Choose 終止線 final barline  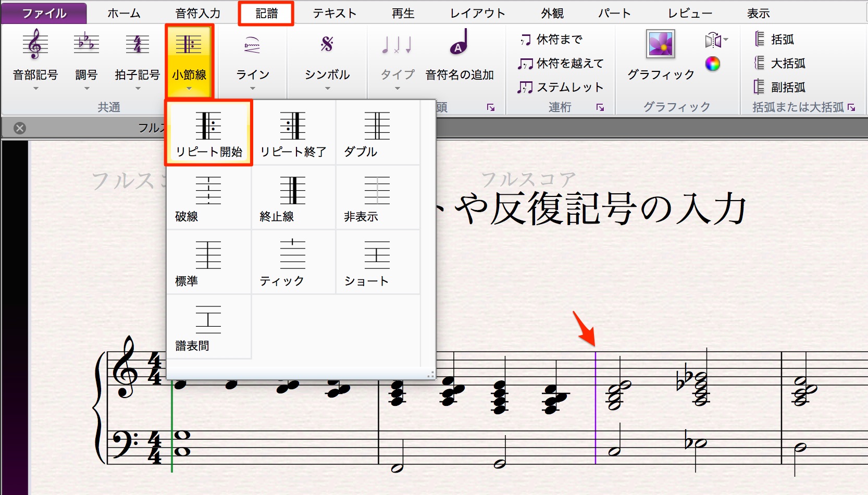(x=293, y=198)
